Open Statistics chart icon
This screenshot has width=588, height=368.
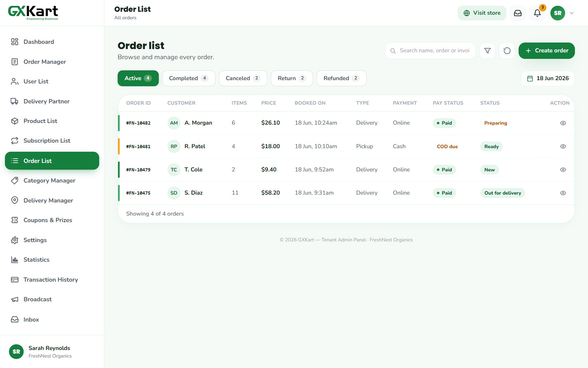click(x=15, y=260)
